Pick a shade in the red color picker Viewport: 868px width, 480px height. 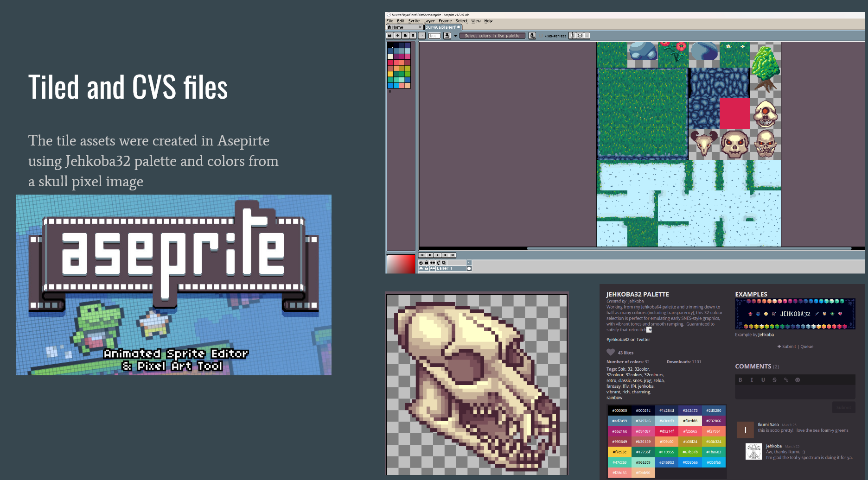401,264
